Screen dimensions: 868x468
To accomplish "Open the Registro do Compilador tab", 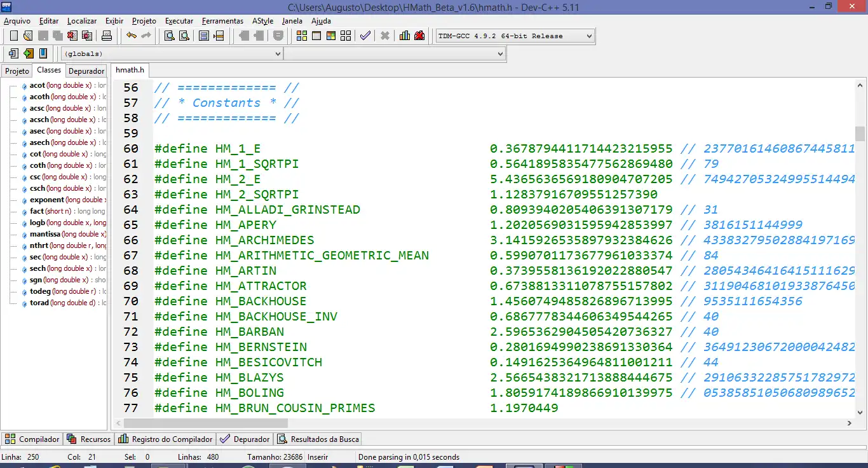I will [166, 439].
